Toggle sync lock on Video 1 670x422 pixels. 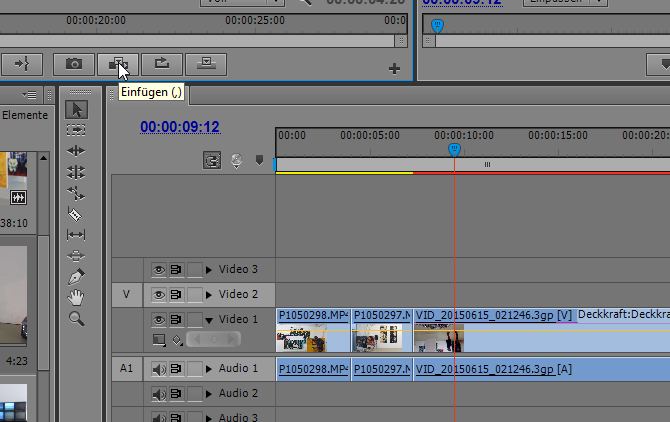coord(176,319)
